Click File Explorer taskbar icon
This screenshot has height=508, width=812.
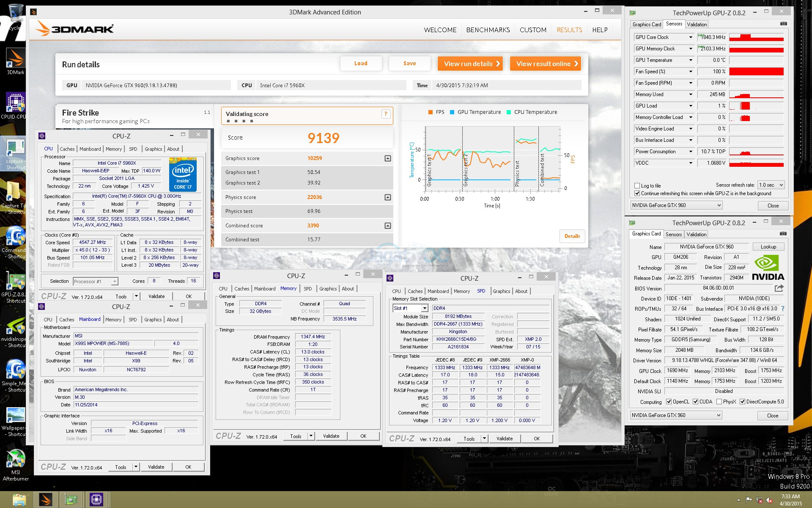pos(19,500)
